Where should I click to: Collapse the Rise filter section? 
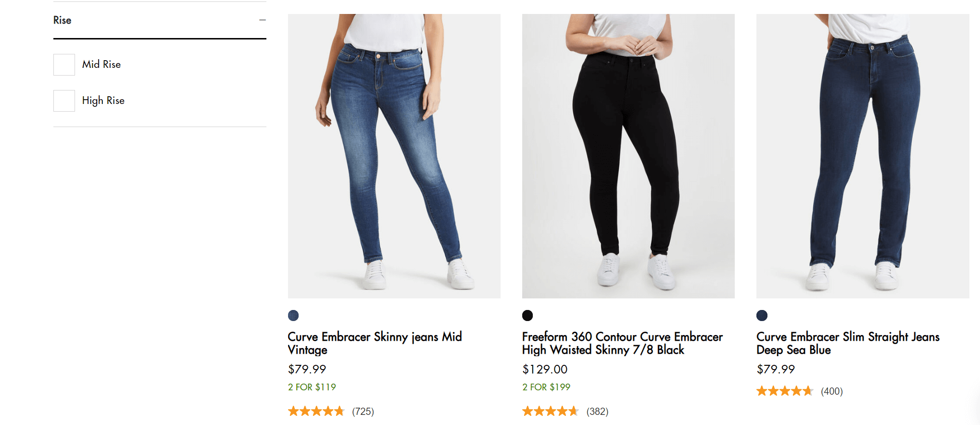(x=262, y=20)
